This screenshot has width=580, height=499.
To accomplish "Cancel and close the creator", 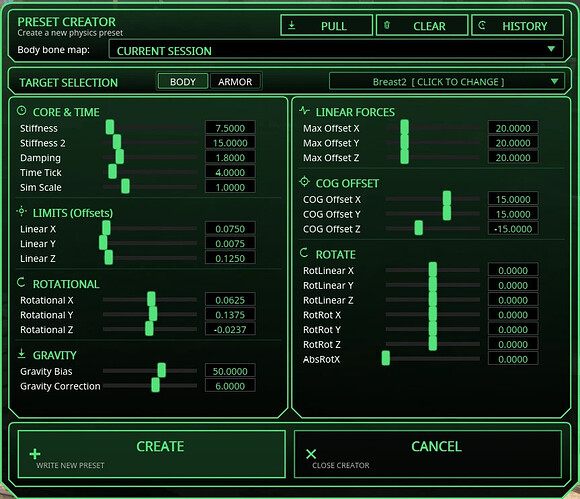I will tap(428, 454).
